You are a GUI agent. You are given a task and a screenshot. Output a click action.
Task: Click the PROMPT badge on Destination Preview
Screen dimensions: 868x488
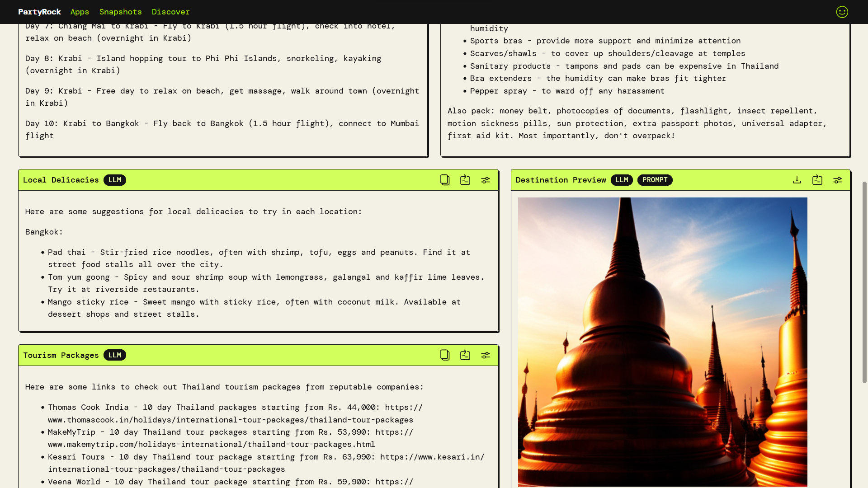tap(655, 180)
